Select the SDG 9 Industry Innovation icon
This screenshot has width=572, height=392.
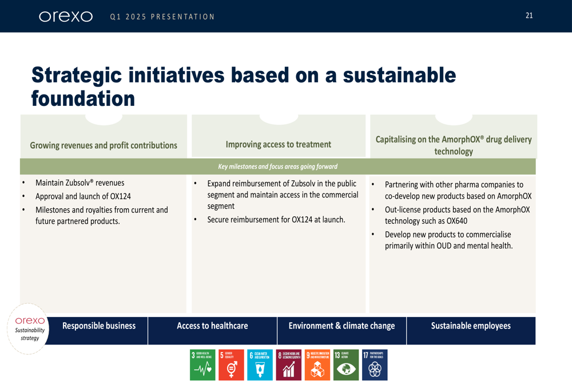[x=317, y=365]
